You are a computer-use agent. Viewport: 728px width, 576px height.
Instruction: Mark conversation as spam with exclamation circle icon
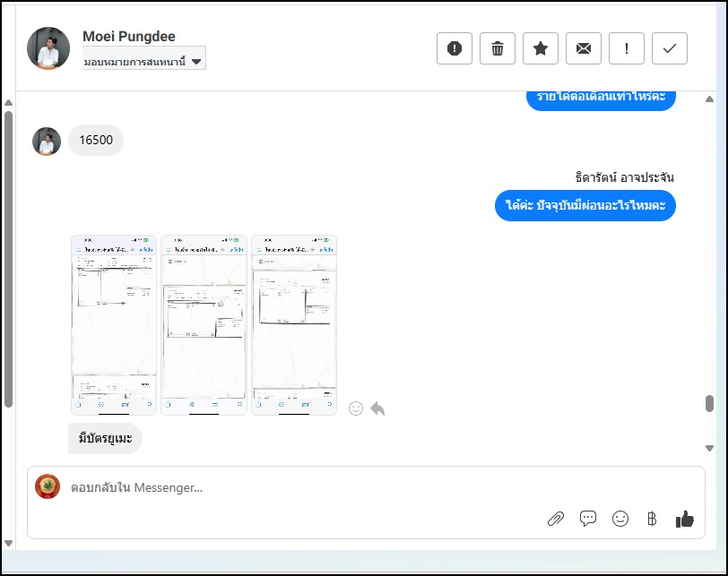454,48
